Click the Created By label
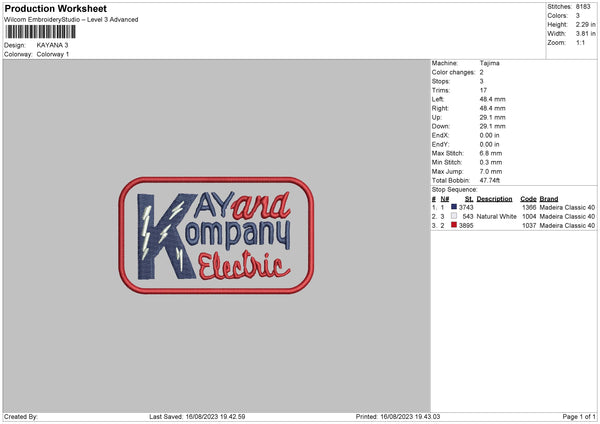This screenshot has height=424, width=600. [21, 417]
